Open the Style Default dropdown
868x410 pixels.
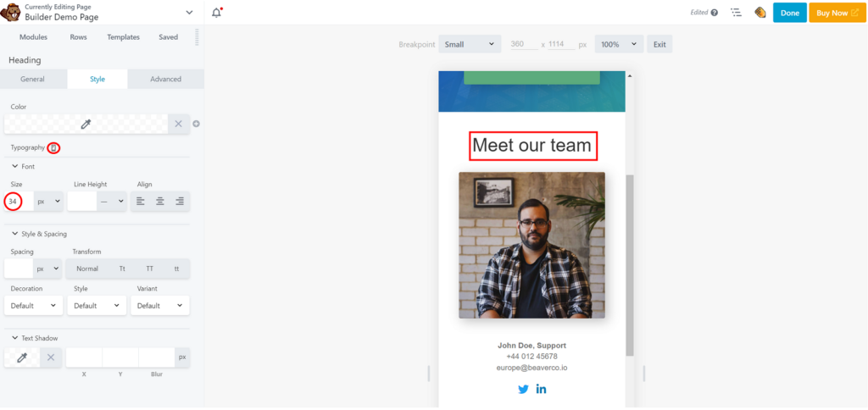click(x=97, y=306)
